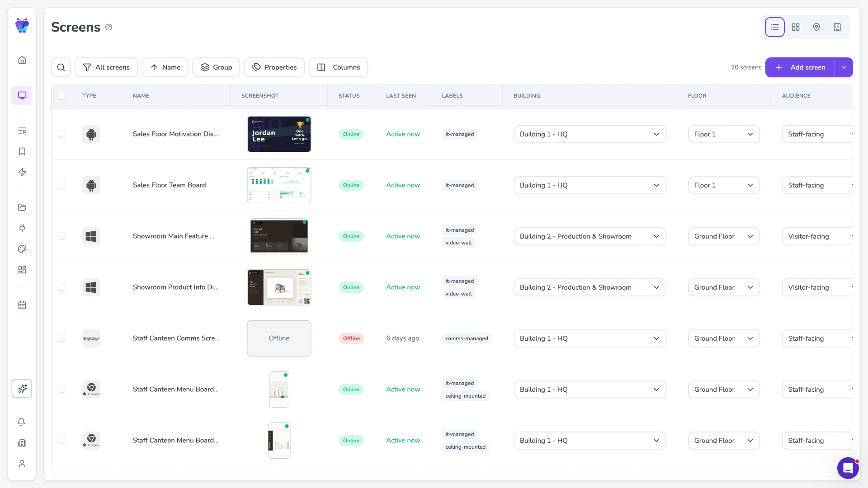Click the Add screen button
The image size is (868, 488).
[800, 67]
